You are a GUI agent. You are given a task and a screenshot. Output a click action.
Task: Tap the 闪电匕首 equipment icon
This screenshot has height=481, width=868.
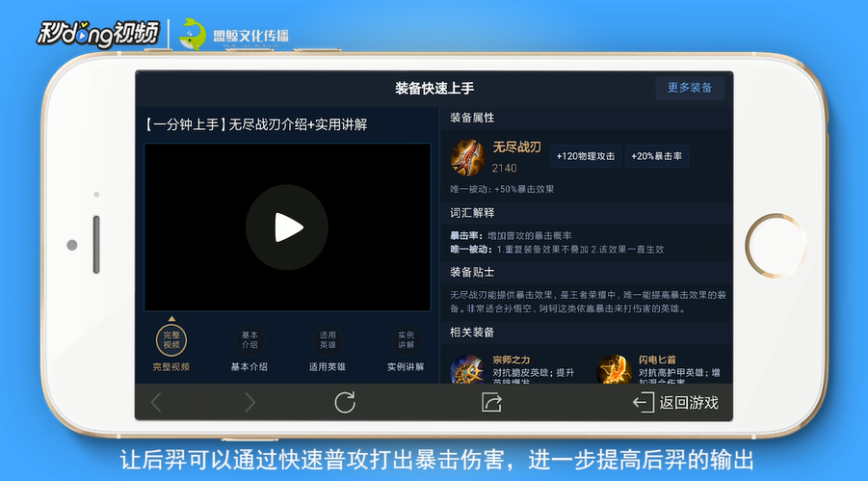(614, 369)
